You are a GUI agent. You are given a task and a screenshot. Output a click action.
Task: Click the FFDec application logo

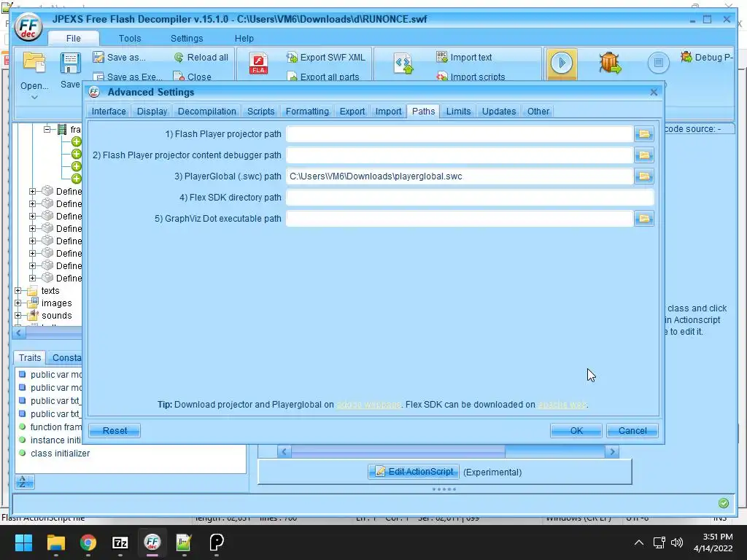click(28, 27)
